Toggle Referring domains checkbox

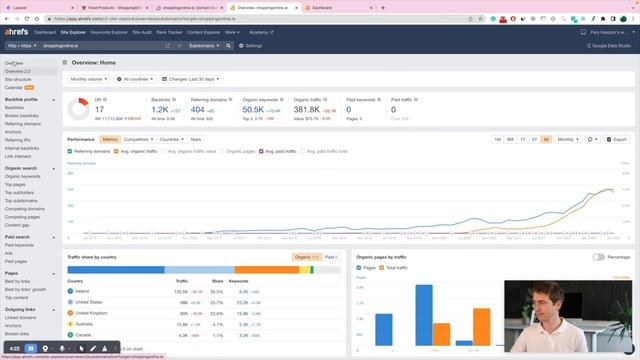click(70, 151)
